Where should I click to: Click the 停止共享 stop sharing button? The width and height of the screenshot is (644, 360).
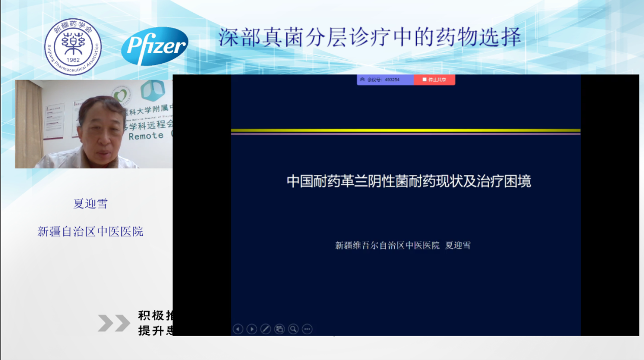[434, 80]
